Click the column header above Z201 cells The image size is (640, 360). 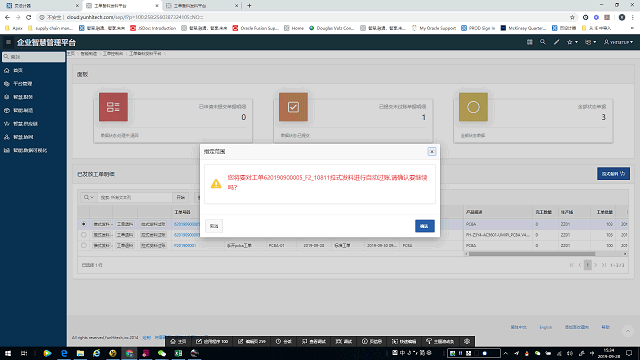(x=567, y=212)
